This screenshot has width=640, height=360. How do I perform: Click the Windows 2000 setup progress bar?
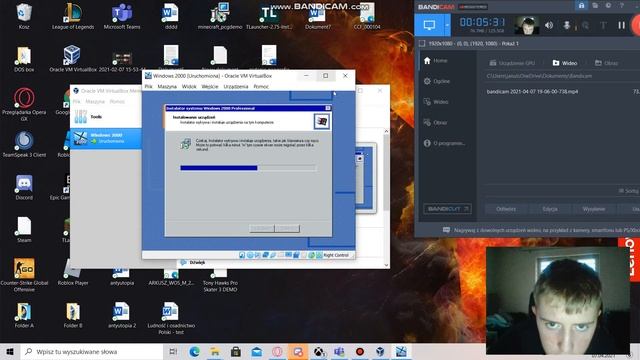248,168
